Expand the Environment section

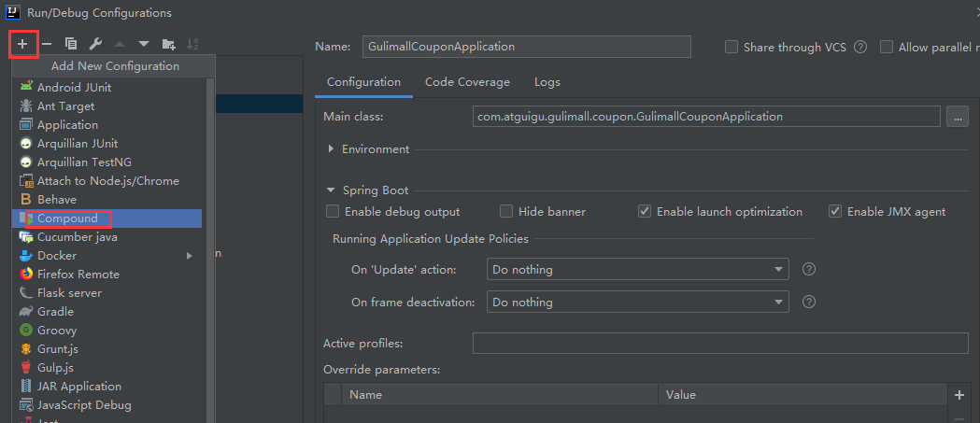332,149
